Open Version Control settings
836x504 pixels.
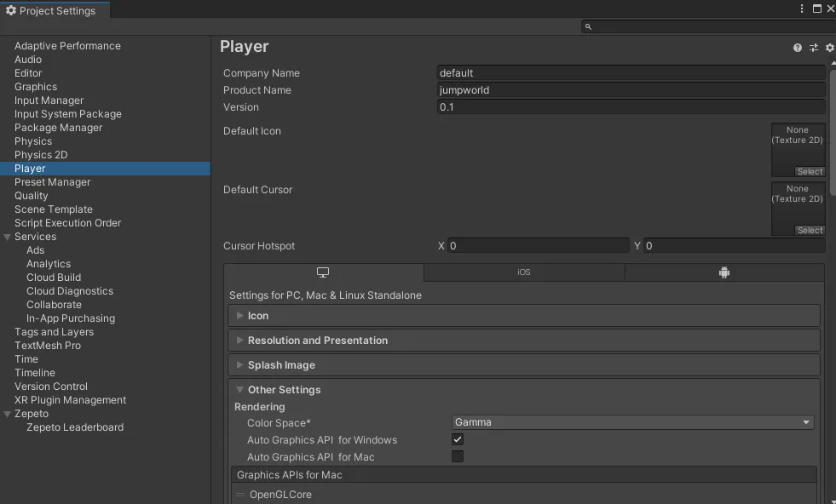point(51,387)
